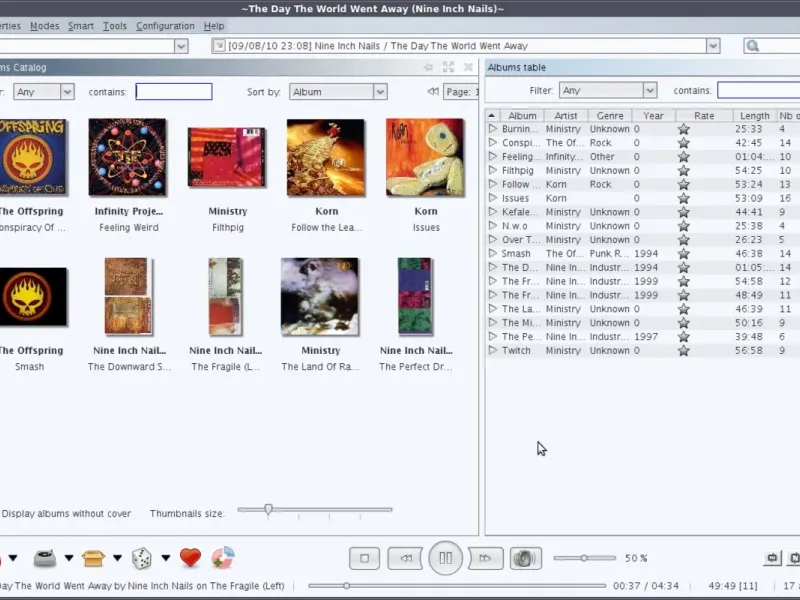Open the Tools menu
The height and width of the screenshot is (600, 800).
(x=115, y=26)
